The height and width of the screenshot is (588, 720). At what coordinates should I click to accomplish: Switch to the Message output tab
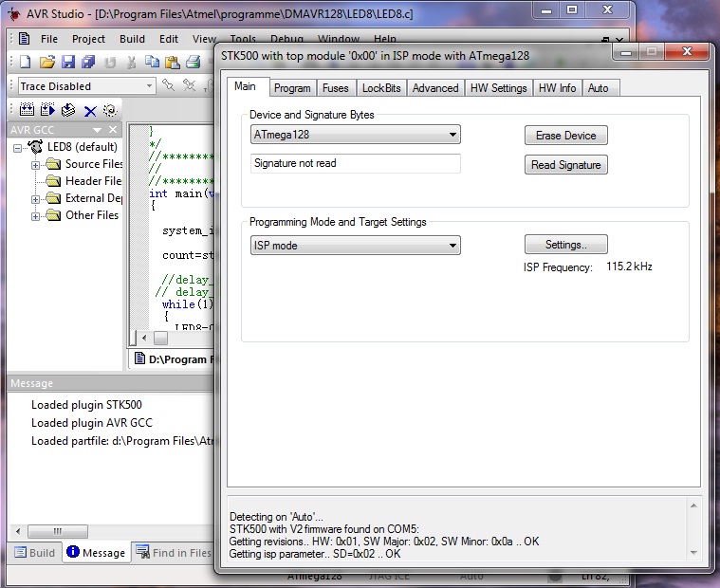tap(96, 552)
